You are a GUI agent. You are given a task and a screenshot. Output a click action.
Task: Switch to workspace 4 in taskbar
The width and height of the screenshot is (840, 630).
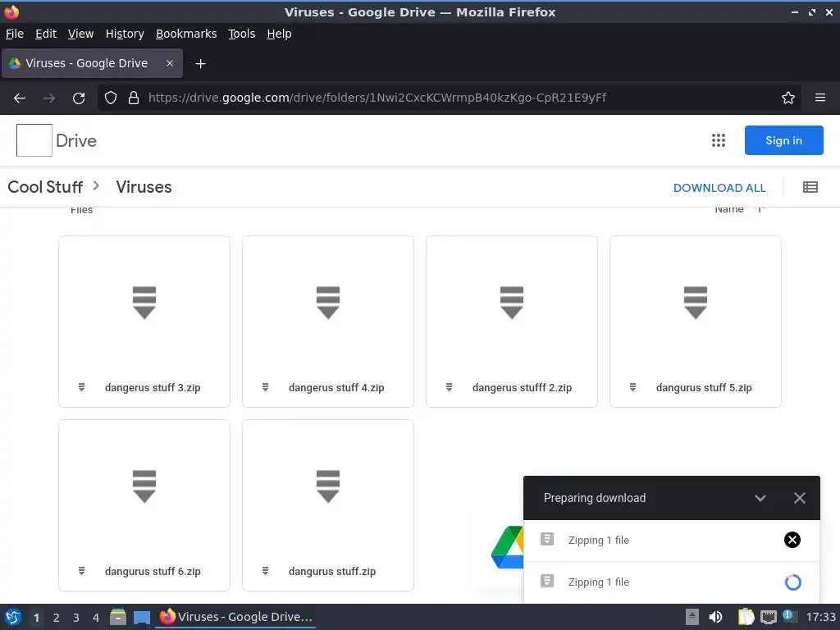pos(96,618)
